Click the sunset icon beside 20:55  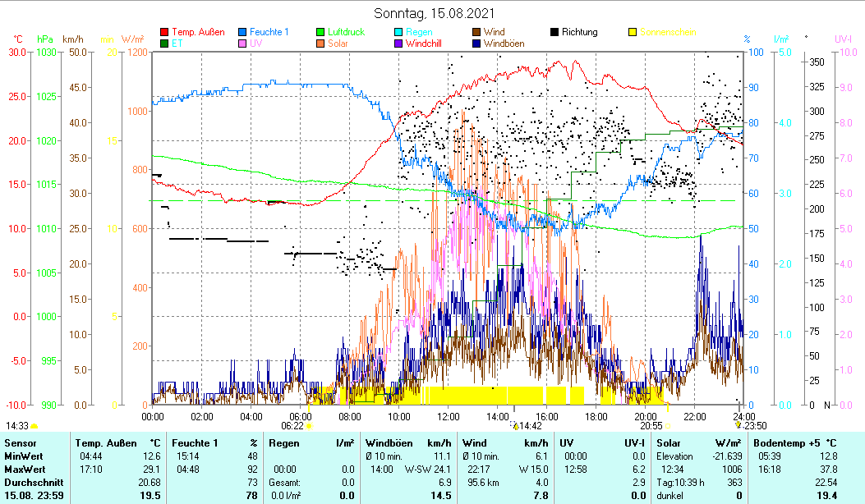point(667,426)
